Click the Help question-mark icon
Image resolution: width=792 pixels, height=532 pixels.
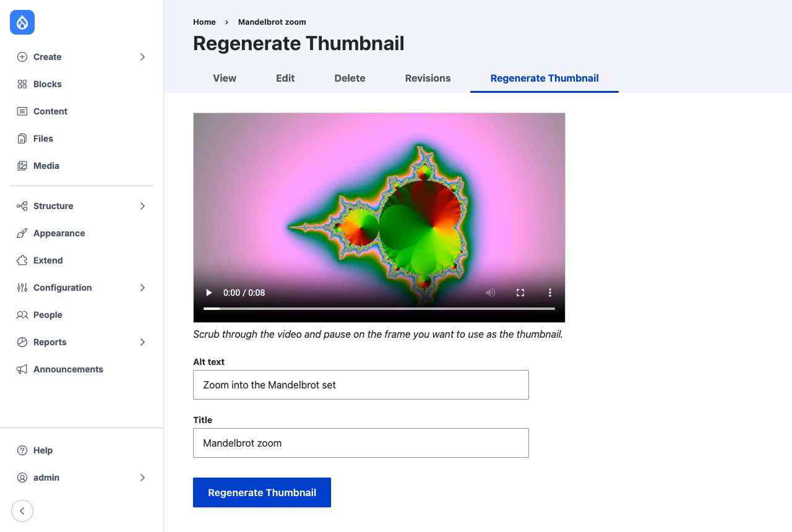[x=22, y=450]
